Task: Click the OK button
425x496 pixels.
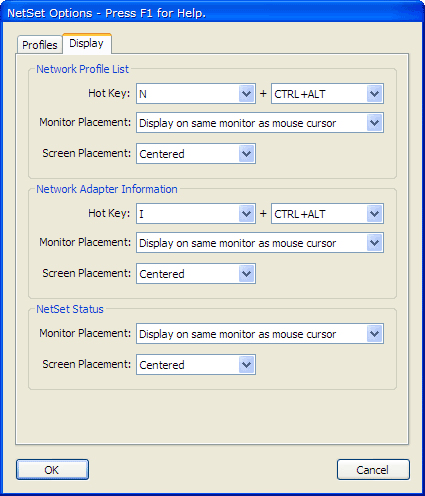Action: (52, 470)
